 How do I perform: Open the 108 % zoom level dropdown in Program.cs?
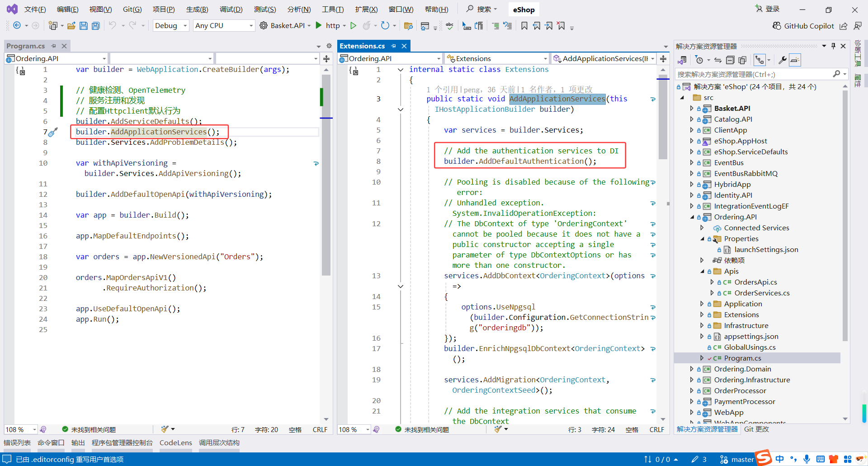34,429
